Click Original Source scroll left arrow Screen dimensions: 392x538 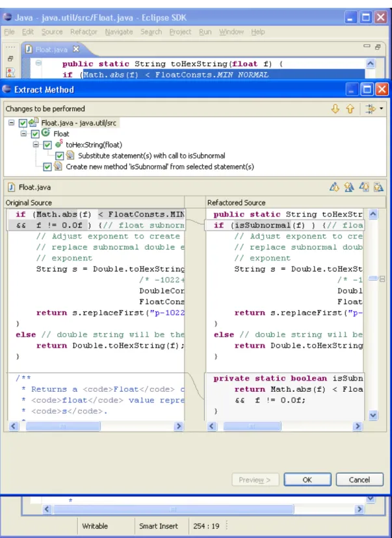pyautogui.click(x=13, y=426)
